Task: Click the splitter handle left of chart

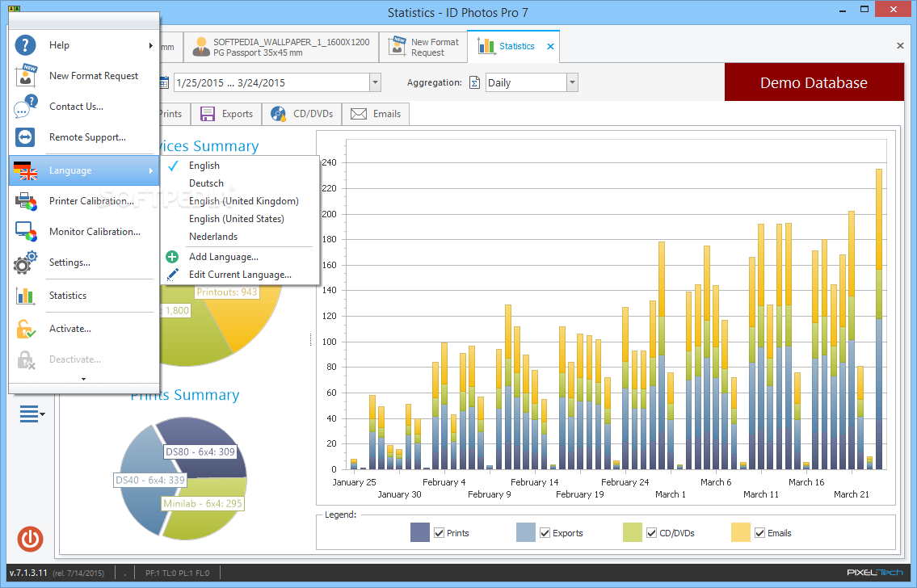Action: pos(310,339)
